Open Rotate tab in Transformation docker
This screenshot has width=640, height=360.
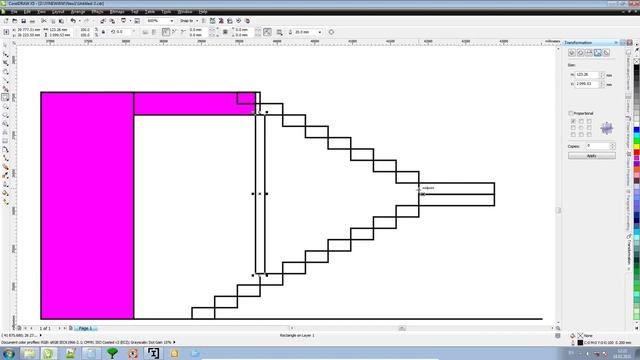[x=580, y=53]
